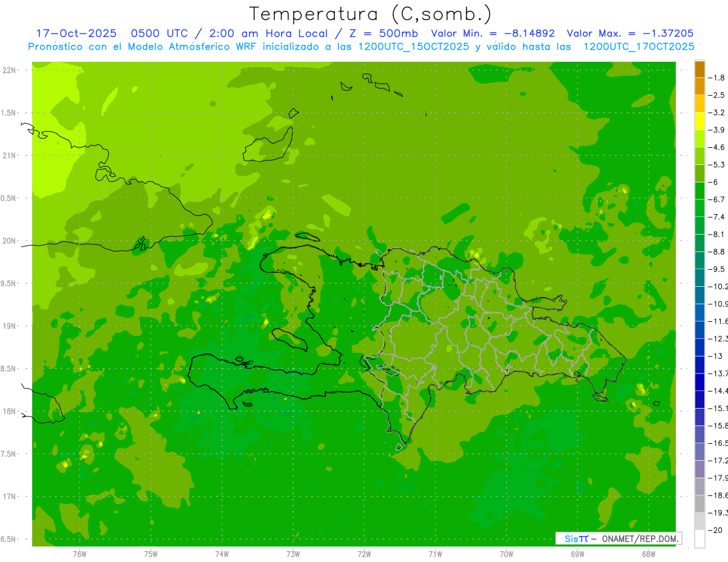
Task: Click the '21N' latitude label
Action: coord(9,156)
